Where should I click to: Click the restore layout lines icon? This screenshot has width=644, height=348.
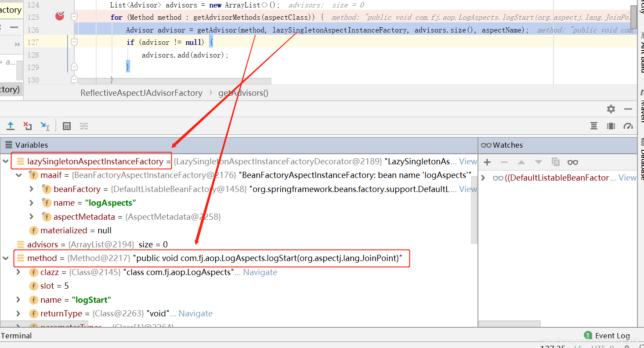coord(594,126)
